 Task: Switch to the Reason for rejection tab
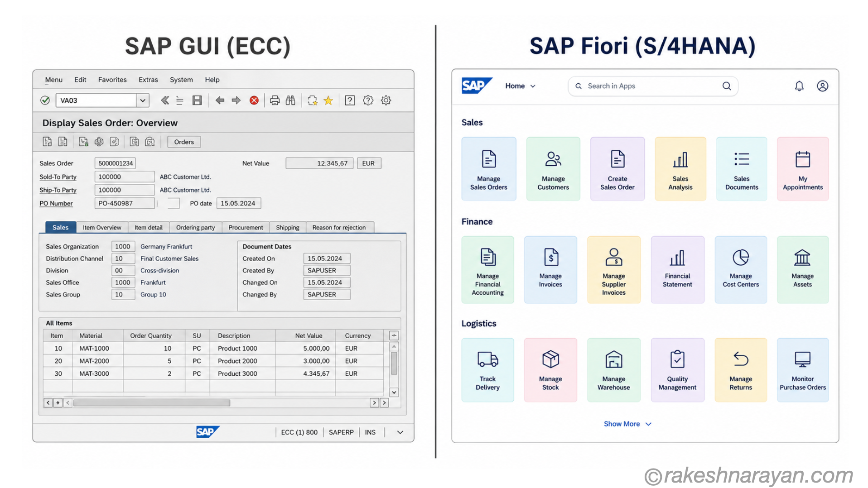tap(339, 227)
